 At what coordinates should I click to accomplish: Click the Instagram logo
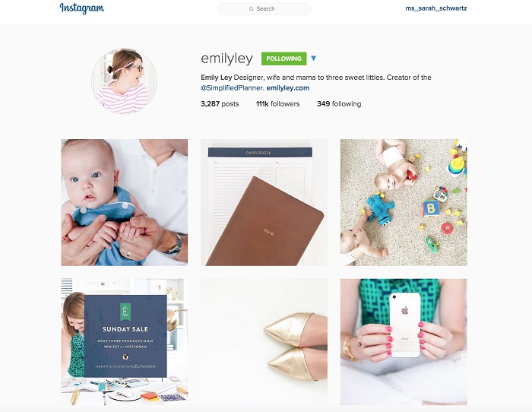point(82,8)
